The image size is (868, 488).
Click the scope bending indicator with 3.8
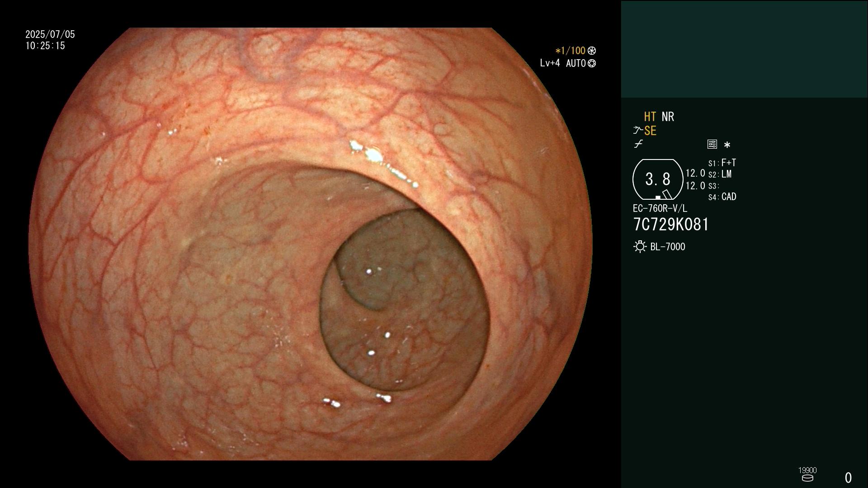click(x=658, y=179)
